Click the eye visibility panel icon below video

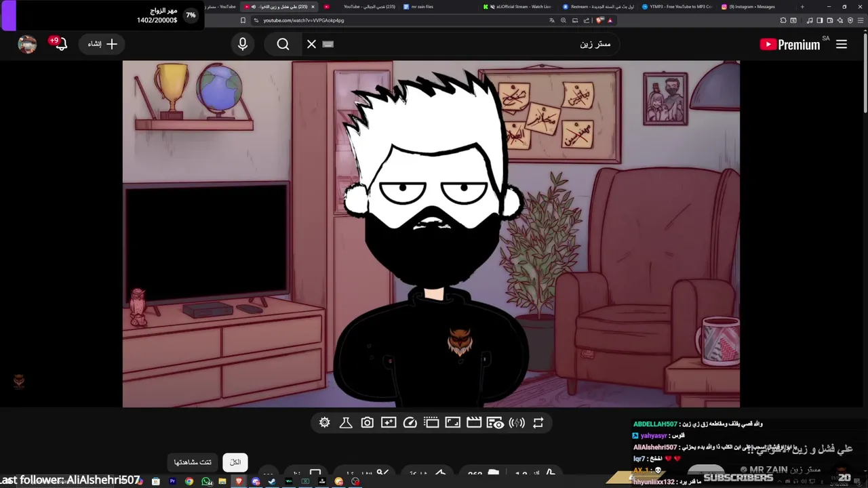click(496, 422)
